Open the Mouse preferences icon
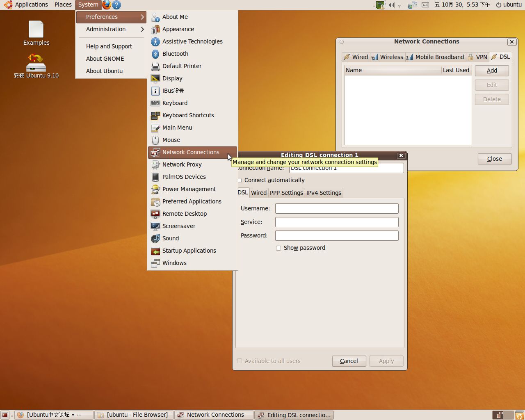Screen dimensions: 525x420 tap(155, 140)
